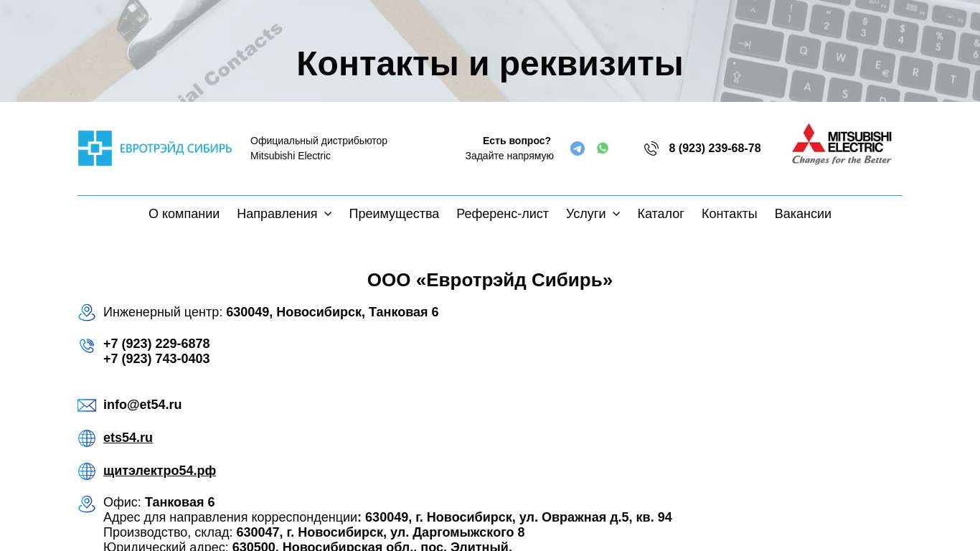
Task: Open the WhatsApp chat icon
Action: 603,148
